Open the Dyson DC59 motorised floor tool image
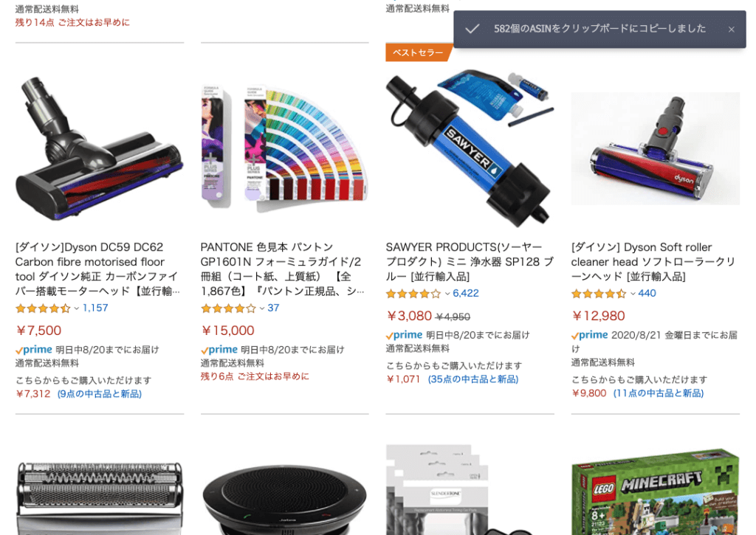The height and width of the screenshot is (535, 756). 100,149
